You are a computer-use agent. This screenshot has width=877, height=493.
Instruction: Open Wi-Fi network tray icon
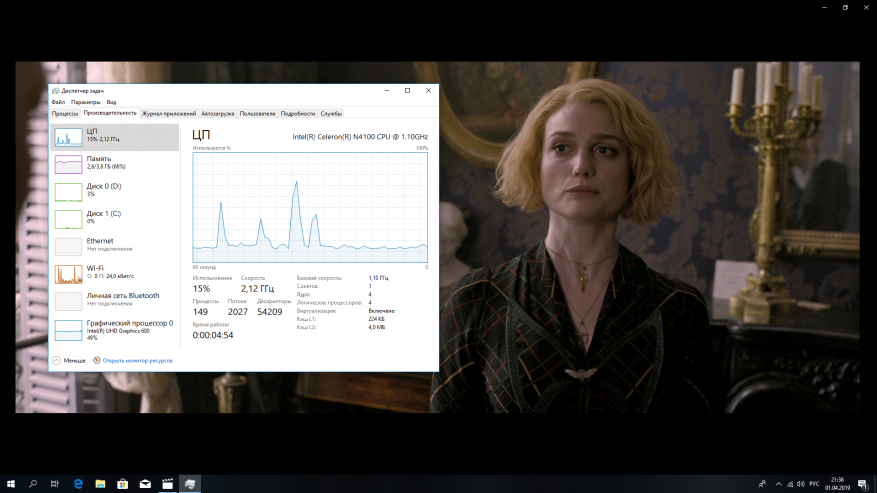tap(790, 484)
